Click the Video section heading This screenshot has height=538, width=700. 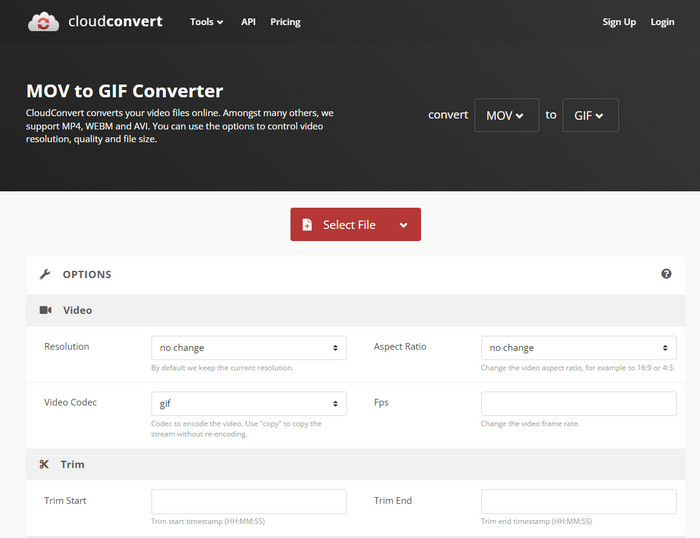pos(78,310)
